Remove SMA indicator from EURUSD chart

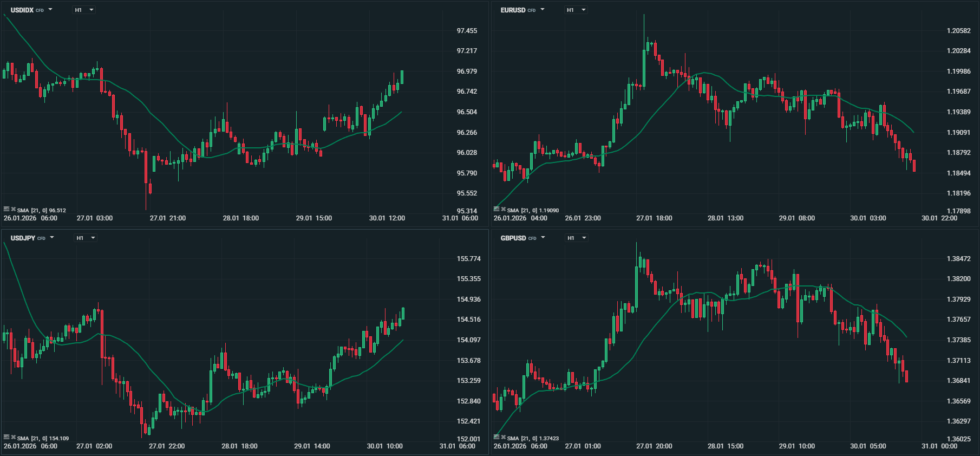[503, 209]
